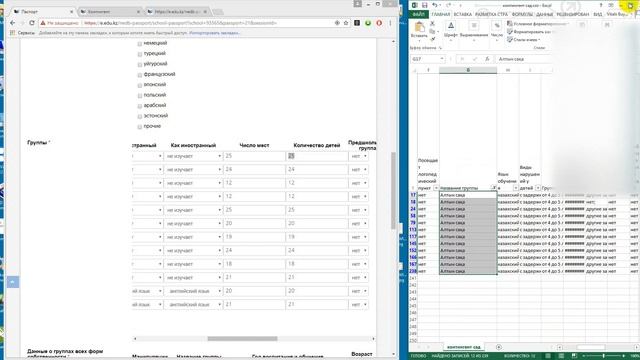Save the Excel workbook
The image size is (640, 360).
point(424,5)
